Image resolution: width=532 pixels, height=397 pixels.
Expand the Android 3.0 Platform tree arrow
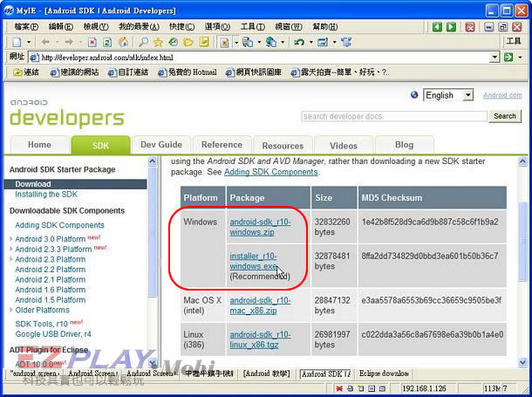(x=11, y=238)
